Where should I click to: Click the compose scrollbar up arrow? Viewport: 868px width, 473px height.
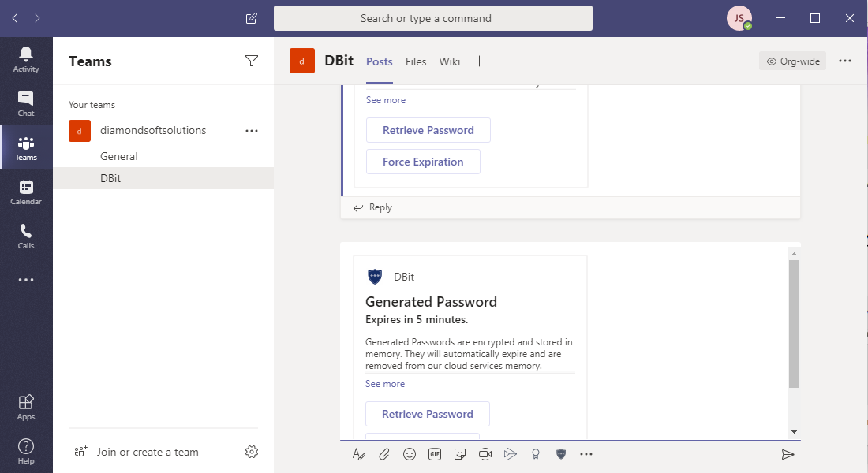pyautogui.click(x=794, y=254)
